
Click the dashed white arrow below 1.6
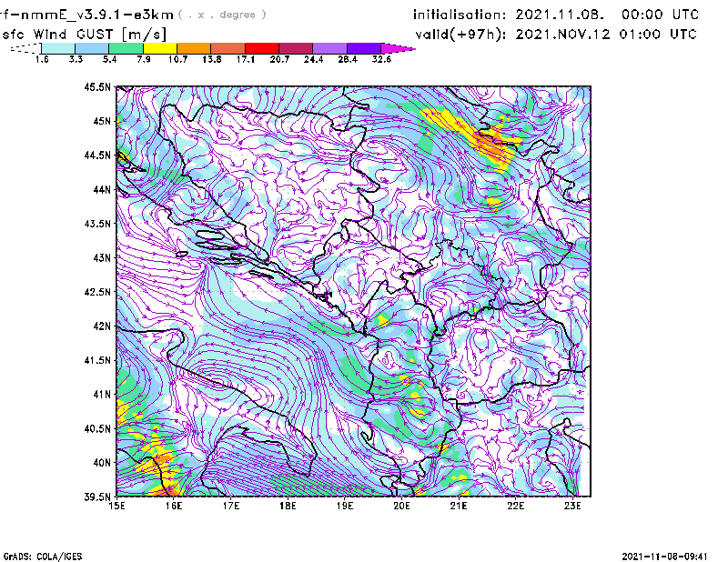pos(25,48)
